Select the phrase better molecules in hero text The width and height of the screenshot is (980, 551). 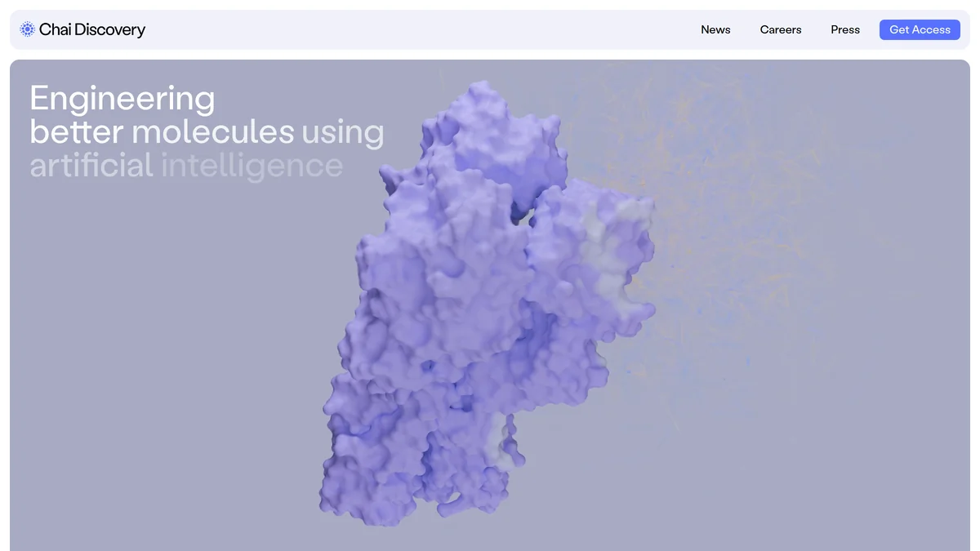(161, 131)
